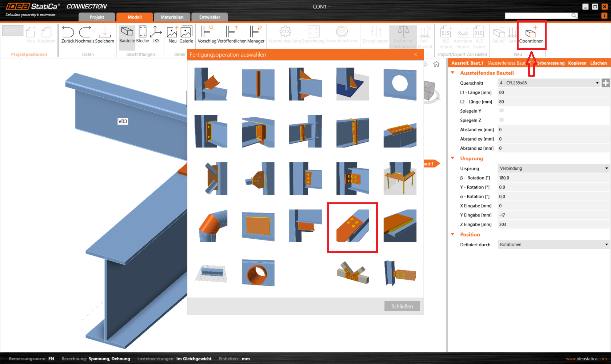Open the template Manager
The image size is (611, 364).
(256, 35)
